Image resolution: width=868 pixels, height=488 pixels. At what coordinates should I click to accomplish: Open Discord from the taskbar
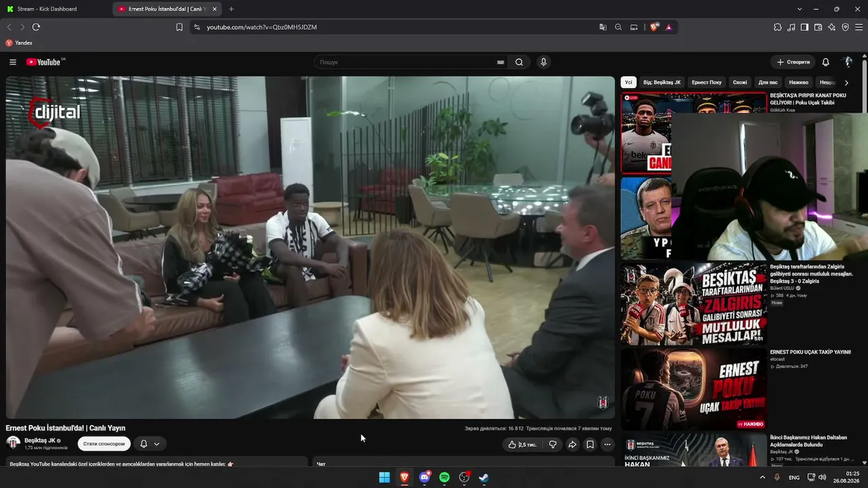[425, 477]
